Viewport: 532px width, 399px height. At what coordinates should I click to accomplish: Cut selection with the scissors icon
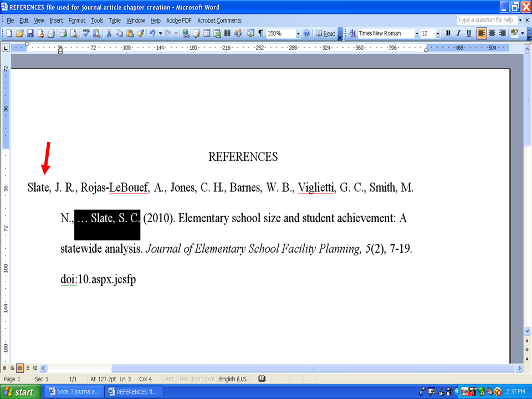coord(109,33)
